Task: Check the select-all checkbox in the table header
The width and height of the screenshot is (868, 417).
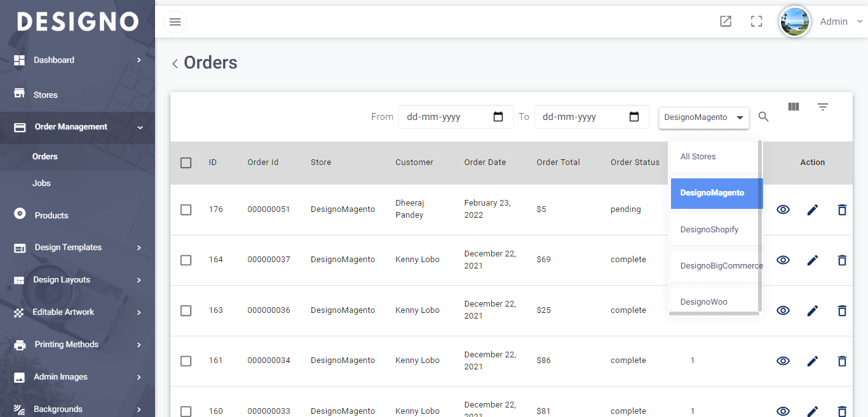Action: point(186,162)
